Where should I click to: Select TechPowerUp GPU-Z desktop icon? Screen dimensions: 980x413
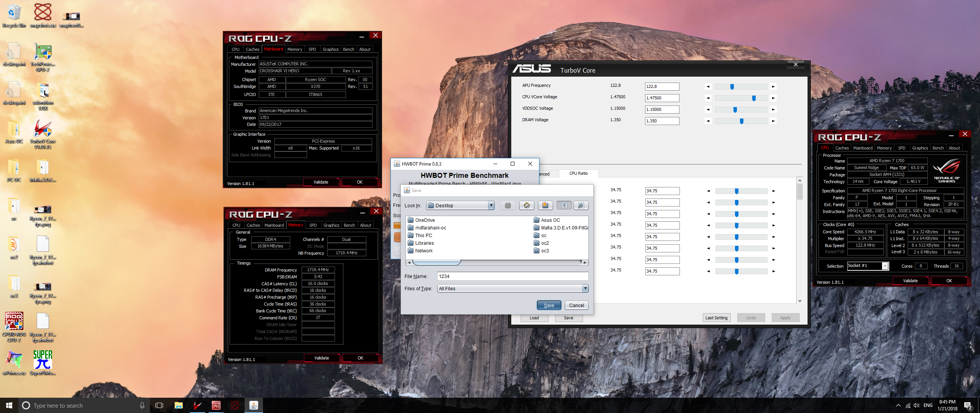point(43,57)
